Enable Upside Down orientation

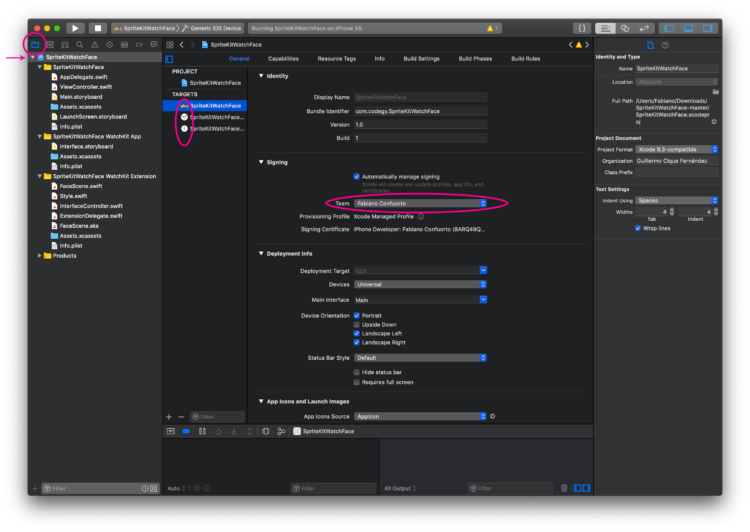(x=356, y=324)
